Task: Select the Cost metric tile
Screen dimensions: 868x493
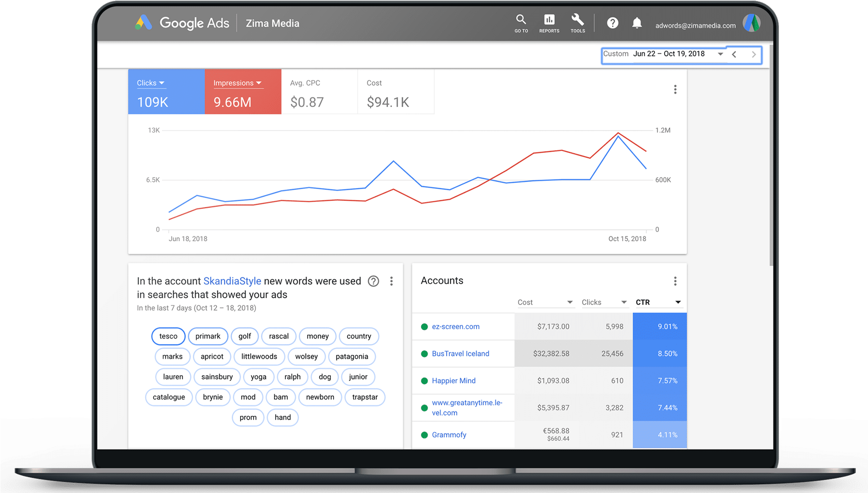Action: (x=395, y=92)
